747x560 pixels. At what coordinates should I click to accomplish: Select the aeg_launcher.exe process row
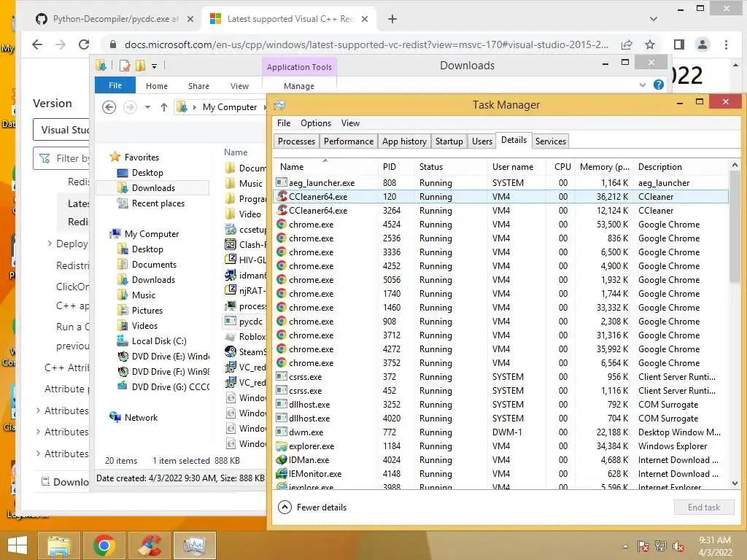[500, 183]
